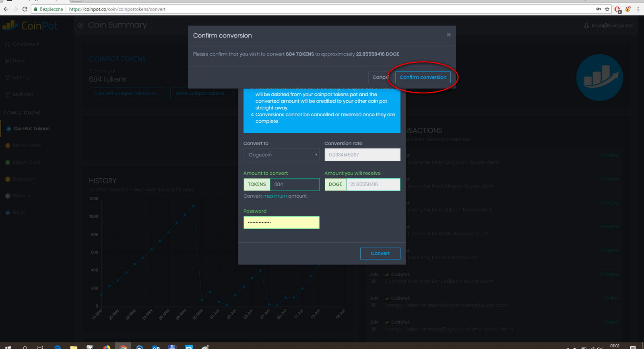This screenshot has height=349, width=644.
Task: Open Dashboard in the sidebar
Action: [26, 44]
